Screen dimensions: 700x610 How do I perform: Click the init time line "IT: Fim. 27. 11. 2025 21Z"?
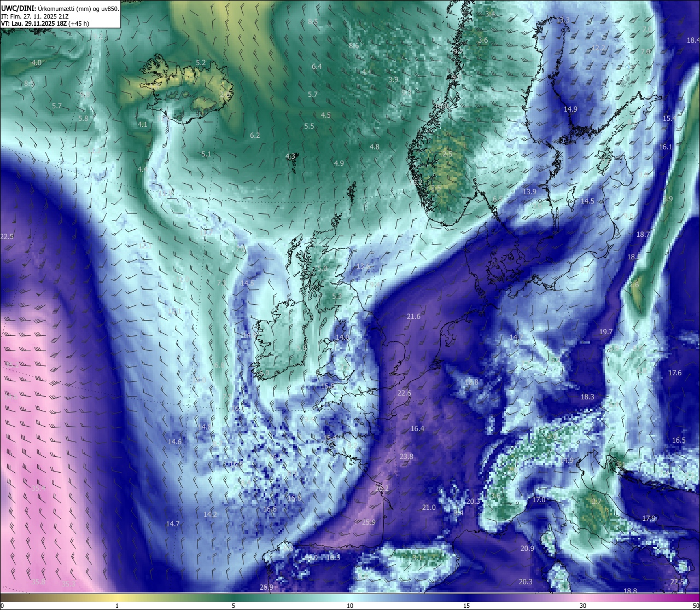click(x=34, y=16)
